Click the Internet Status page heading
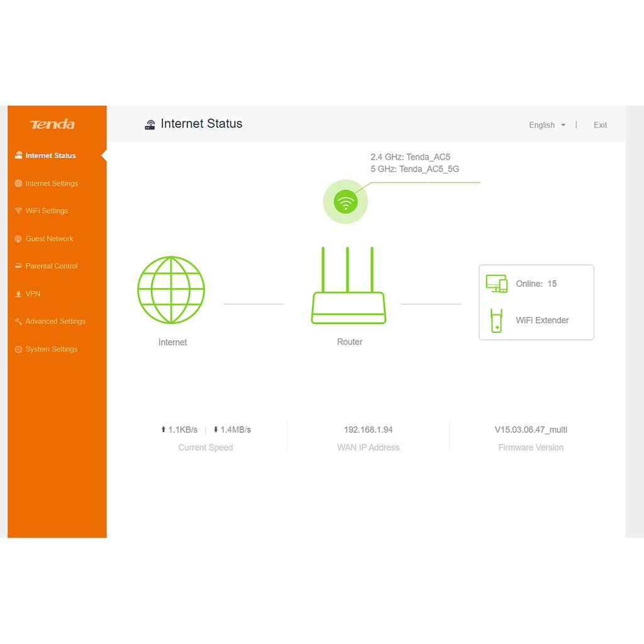 201,124
